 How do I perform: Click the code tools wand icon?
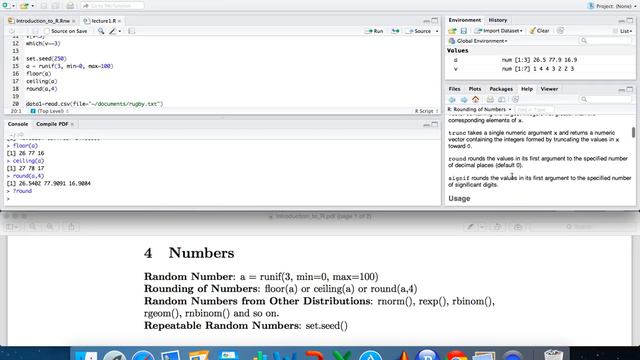pyautogui.click(x=113, y=31)
